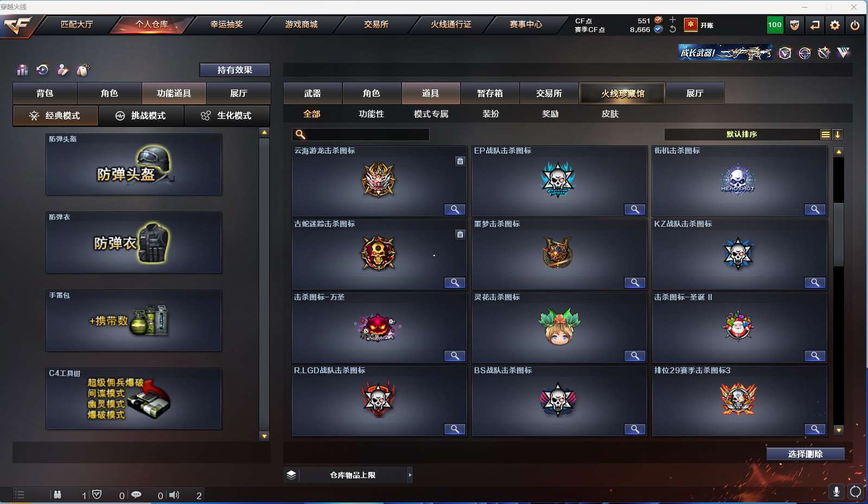Click the 选择删除 button
Screen dimensions: 868x504
pos(805,454)
